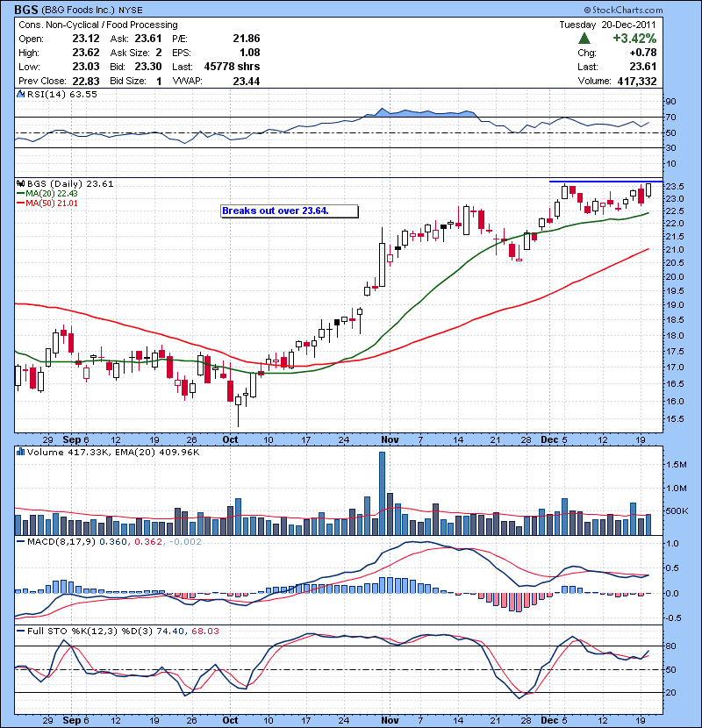Click the 'Breaks out over 23.64.' annotation box

pyautogui.click(x=290, y=211)
